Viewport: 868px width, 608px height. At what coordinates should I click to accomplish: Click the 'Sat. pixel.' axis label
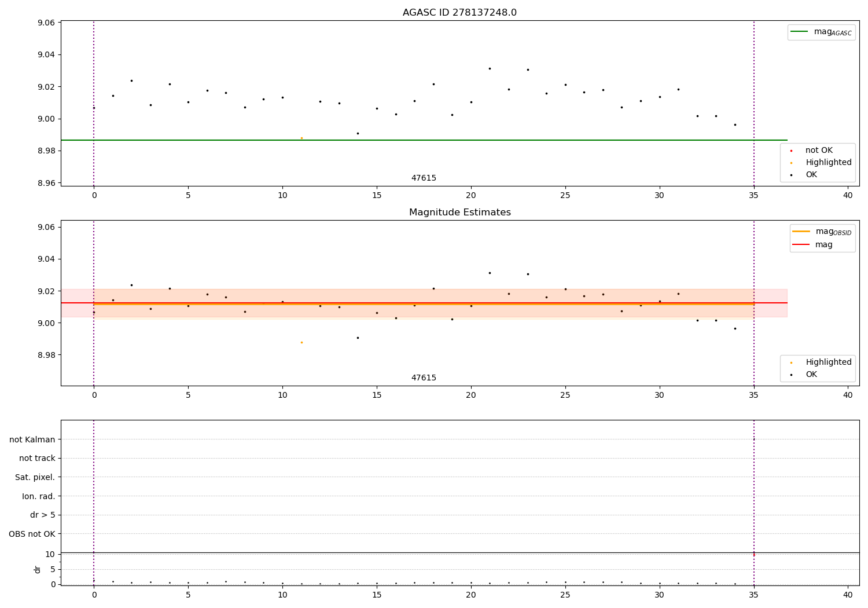pyautogui.click(x=35, y=478)
